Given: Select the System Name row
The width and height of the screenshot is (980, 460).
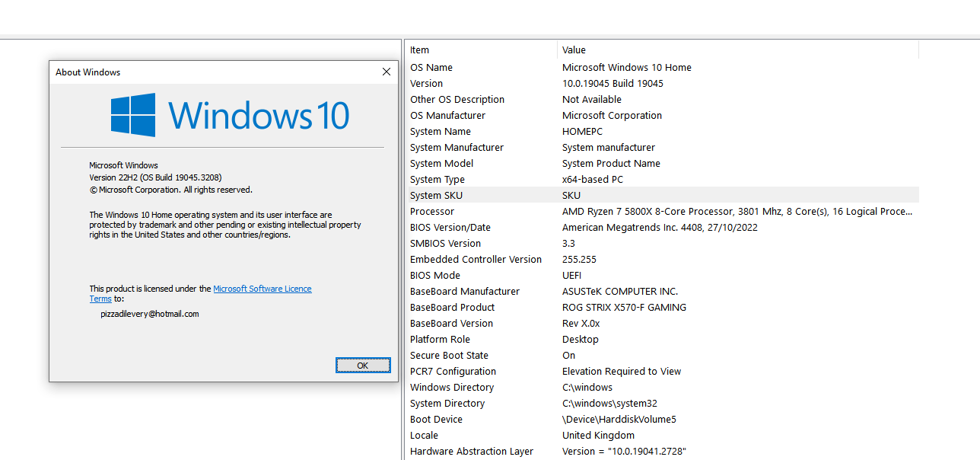Looking at the screenshot, I should pyautogui.click(x=662, y=132).
